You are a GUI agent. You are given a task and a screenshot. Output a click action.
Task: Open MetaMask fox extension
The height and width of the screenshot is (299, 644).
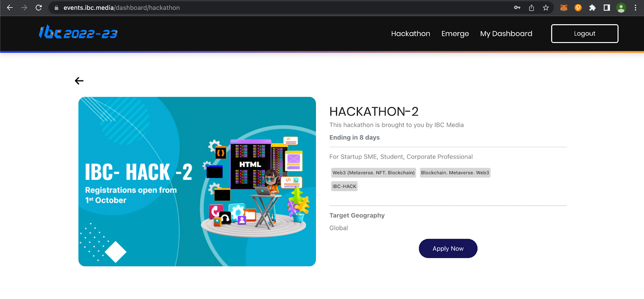point(564,8)
